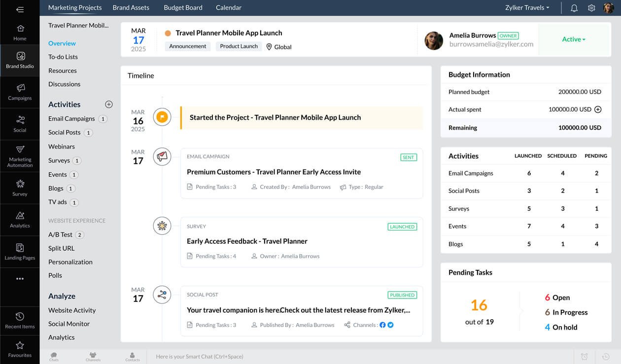621x364 pixels.
Task: Select the Campaigns sidebar icon
Action: (x=20, y=93)
